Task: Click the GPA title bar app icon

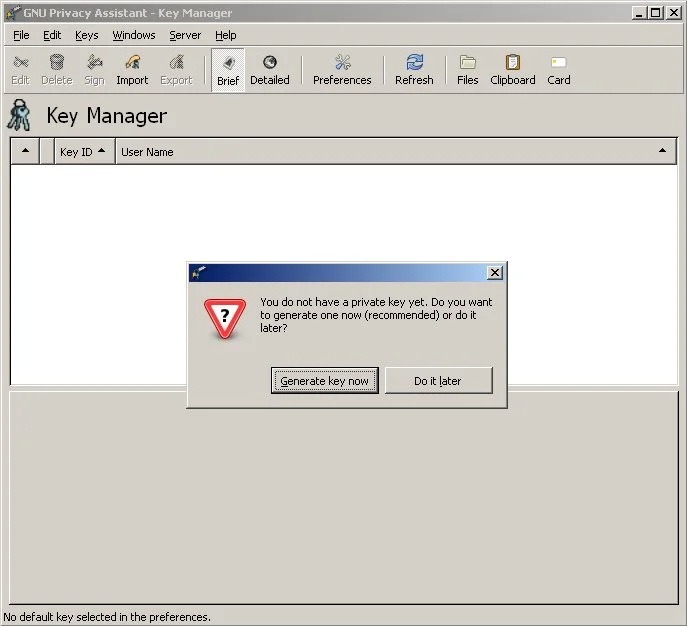Action: point(12,12)
